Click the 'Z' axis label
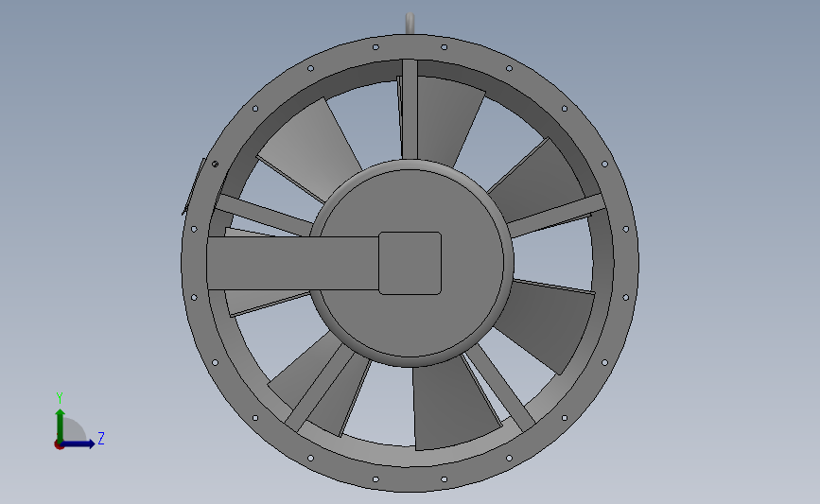 pyautogui.click(x=101, y=438)
